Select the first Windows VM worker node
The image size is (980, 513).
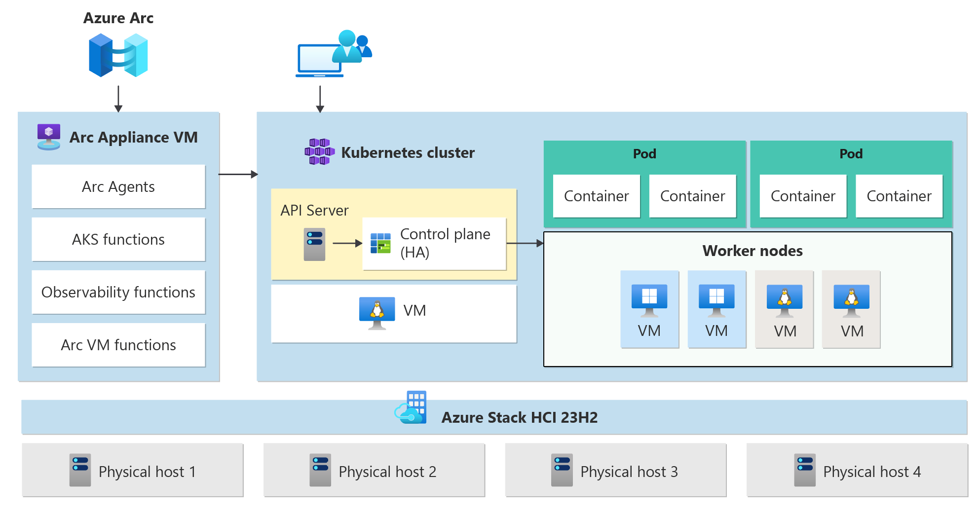click(649, 309)
